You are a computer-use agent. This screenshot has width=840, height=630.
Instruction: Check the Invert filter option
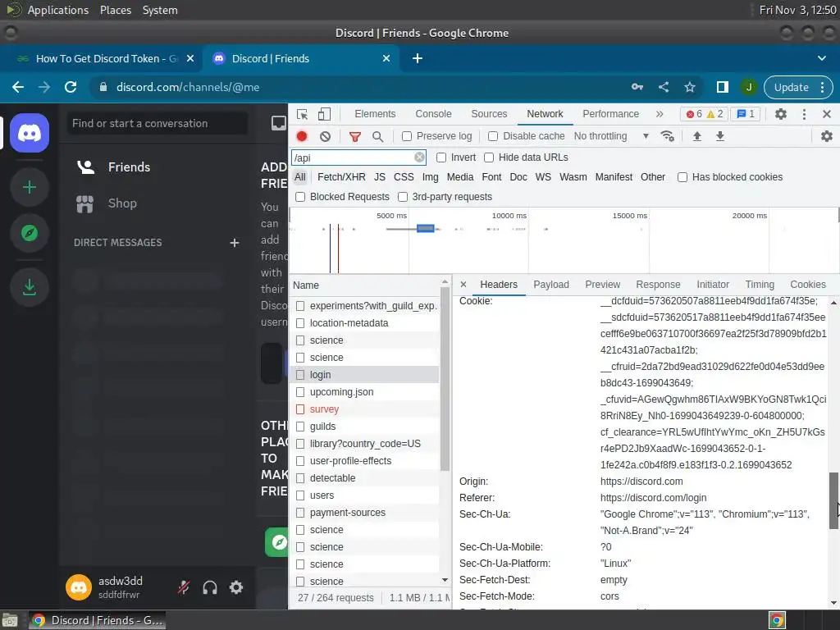(441, 157)
